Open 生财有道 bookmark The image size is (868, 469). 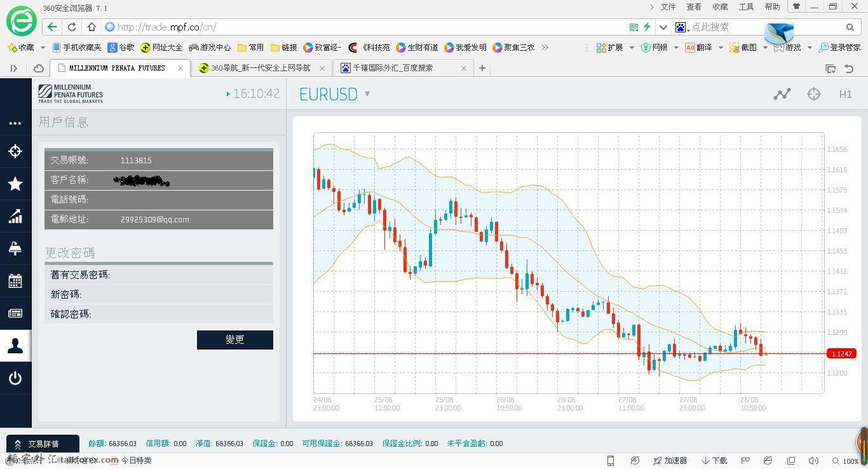417,48
